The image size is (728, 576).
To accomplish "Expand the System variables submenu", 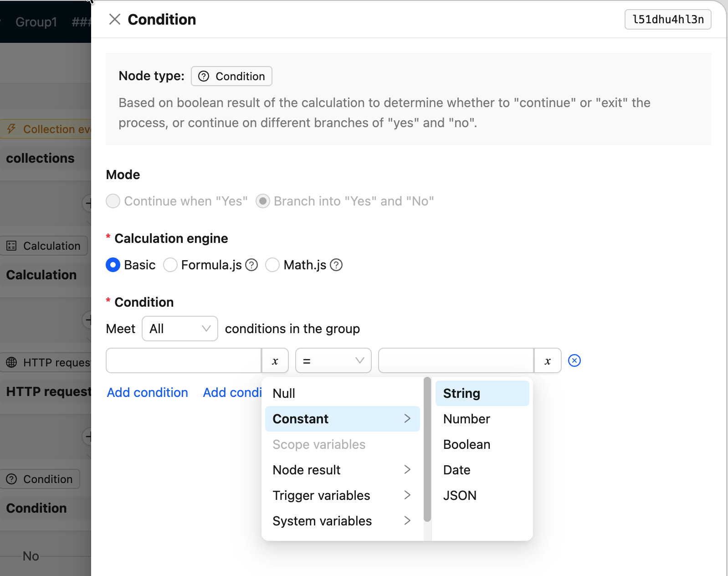I will [343, 521].
